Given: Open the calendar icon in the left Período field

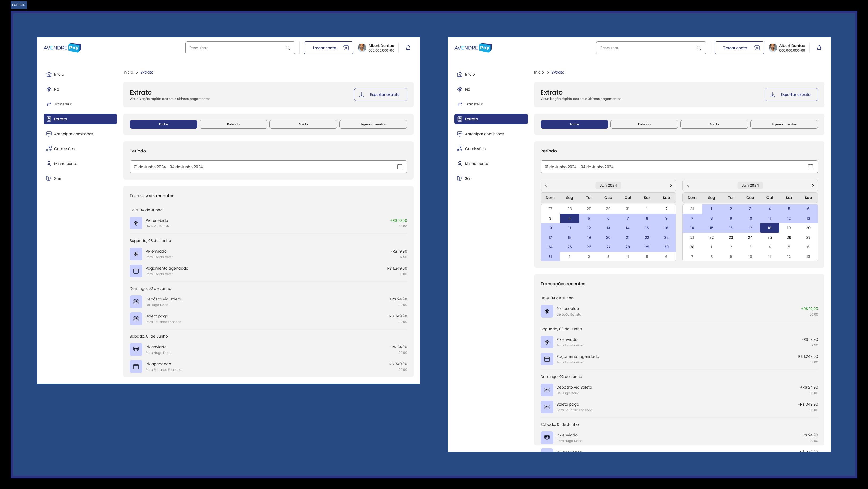Looking at the screenshot, I should [400, 167].
